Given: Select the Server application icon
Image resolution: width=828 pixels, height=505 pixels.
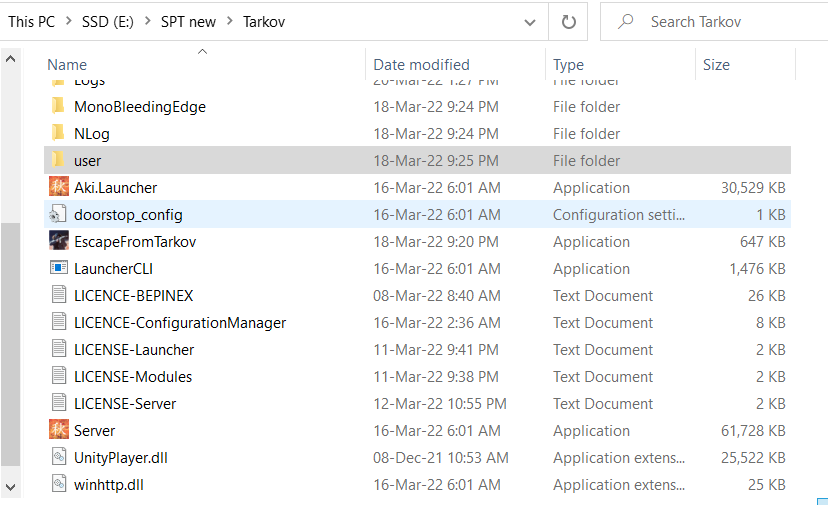Looking at the screenshot, I should [x=59, y=429].
